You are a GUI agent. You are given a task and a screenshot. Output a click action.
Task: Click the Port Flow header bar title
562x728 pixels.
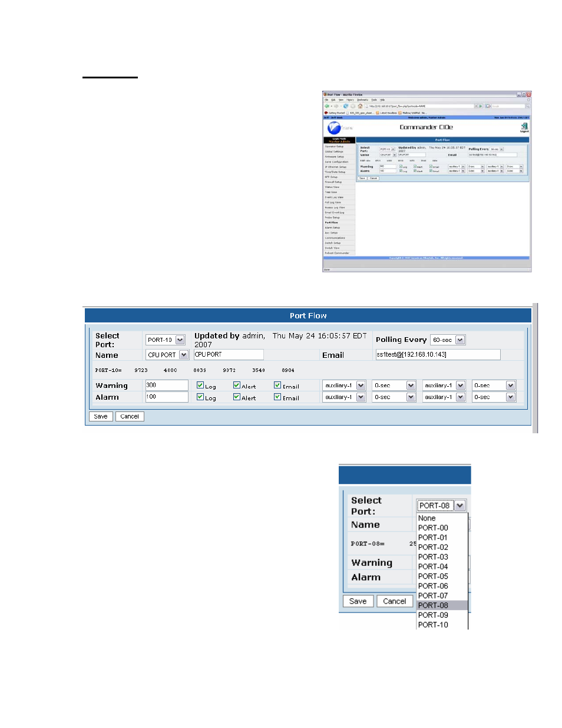pos(308,315)
